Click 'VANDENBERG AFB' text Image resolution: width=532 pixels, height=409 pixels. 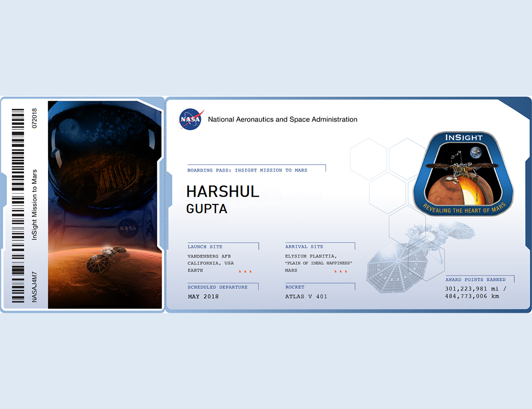(209, 256)
